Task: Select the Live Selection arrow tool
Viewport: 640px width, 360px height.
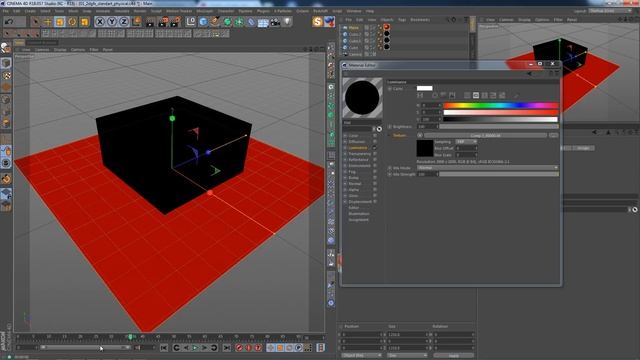Action: 36,22
